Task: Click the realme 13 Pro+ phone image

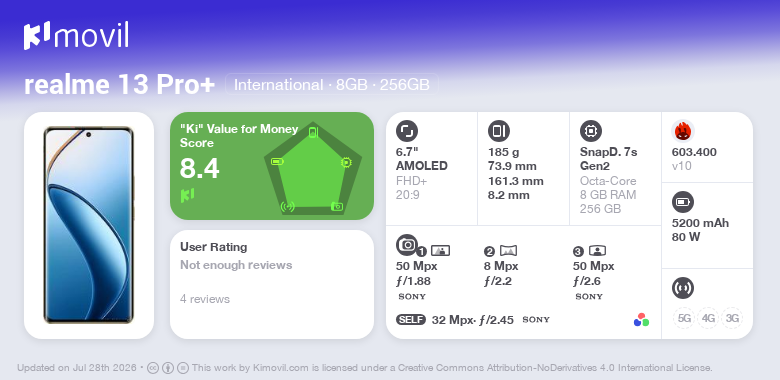Action: (x=89, y=225)
